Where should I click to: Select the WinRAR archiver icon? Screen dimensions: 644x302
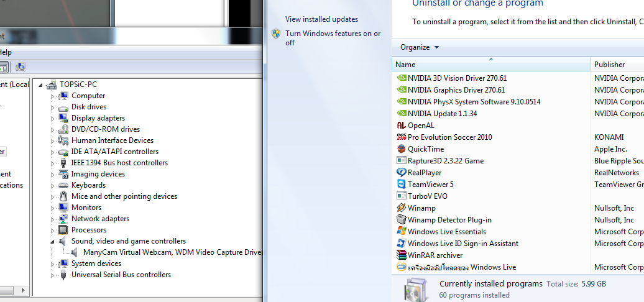tap(402, 255)
